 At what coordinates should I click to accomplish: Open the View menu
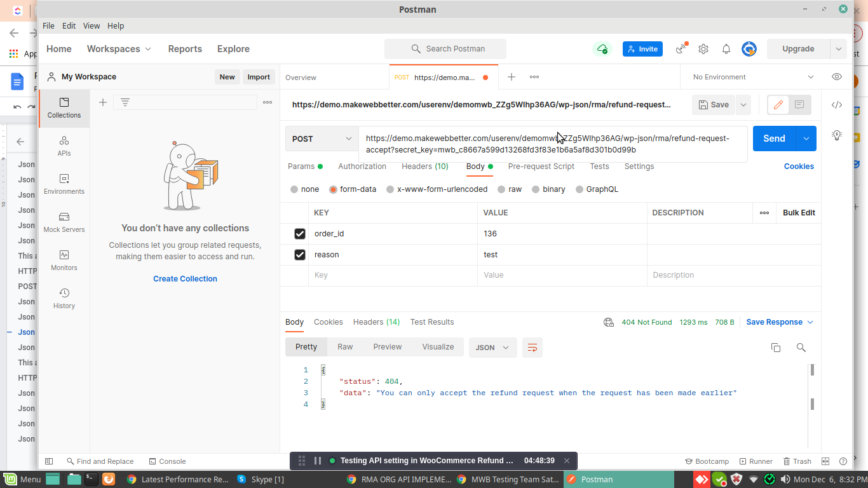[92, 26]
